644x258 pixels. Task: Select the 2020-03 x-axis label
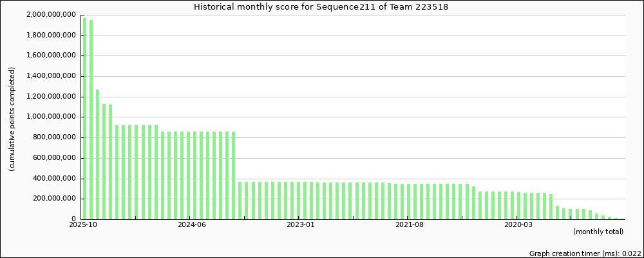click(x=518, y=224)
